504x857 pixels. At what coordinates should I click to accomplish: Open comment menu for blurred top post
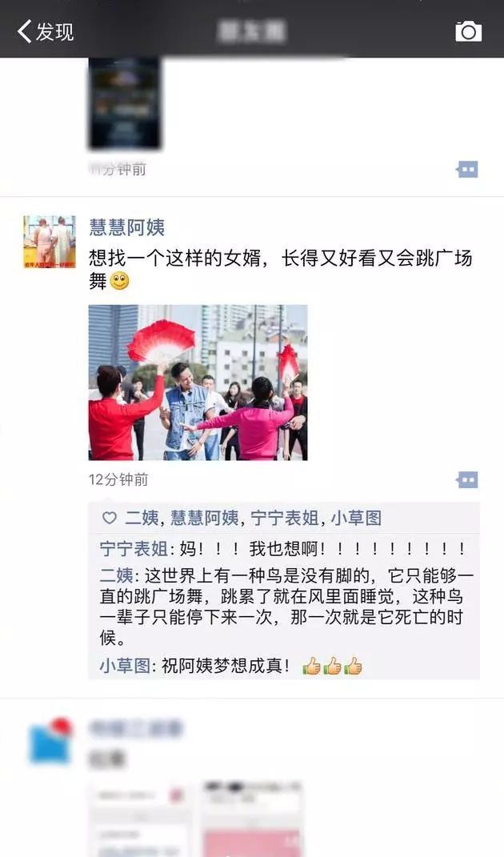[467, 170]
